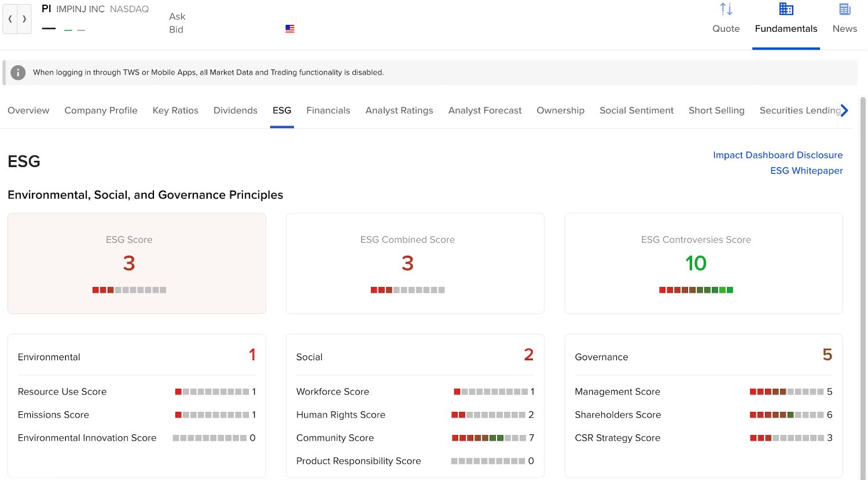This screenshot has height=480, width=868.
Task: Click the Resource Use Score bar
Action: [212, 392]
